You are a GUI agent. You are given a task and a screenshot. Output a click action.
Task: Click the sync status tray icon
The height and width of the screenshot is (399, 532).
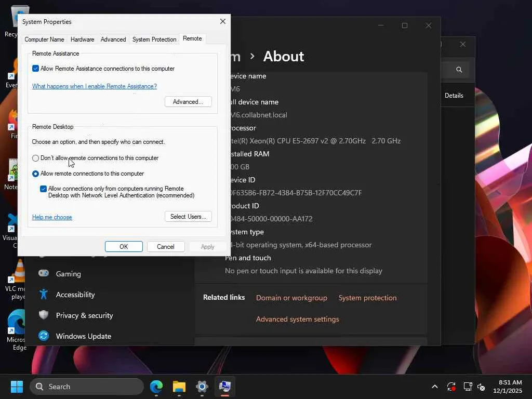coord(451,387)
